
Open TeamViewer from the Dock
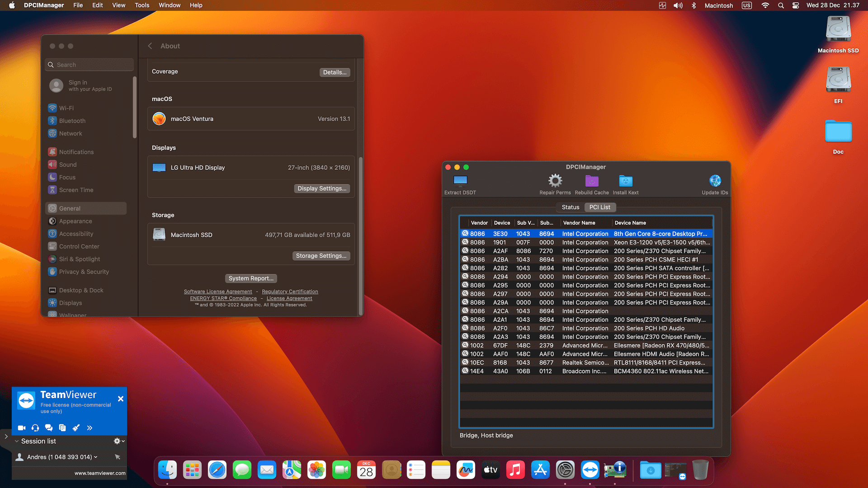point(590,470)
